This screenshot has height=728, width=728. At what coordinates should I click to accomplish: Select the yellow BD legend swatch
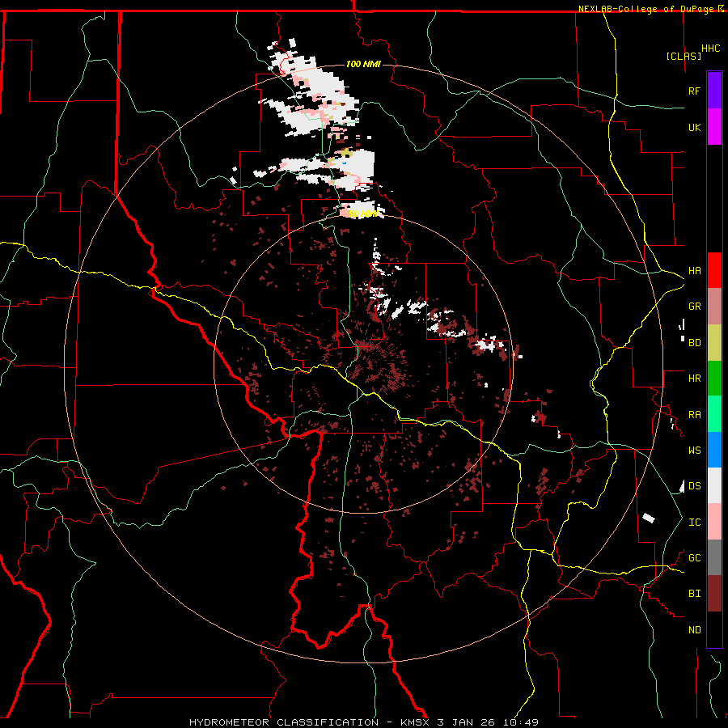pyautogui.click(x=714, y=343)
